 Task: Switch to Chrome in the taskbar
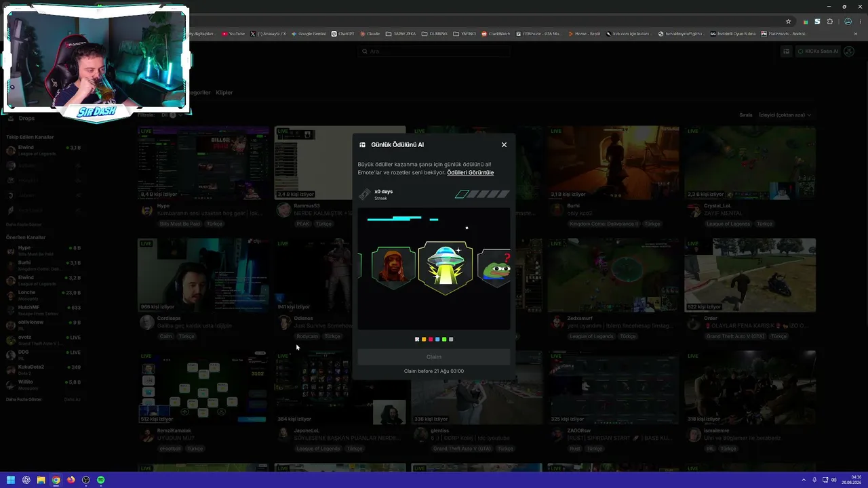click(56, 480)
